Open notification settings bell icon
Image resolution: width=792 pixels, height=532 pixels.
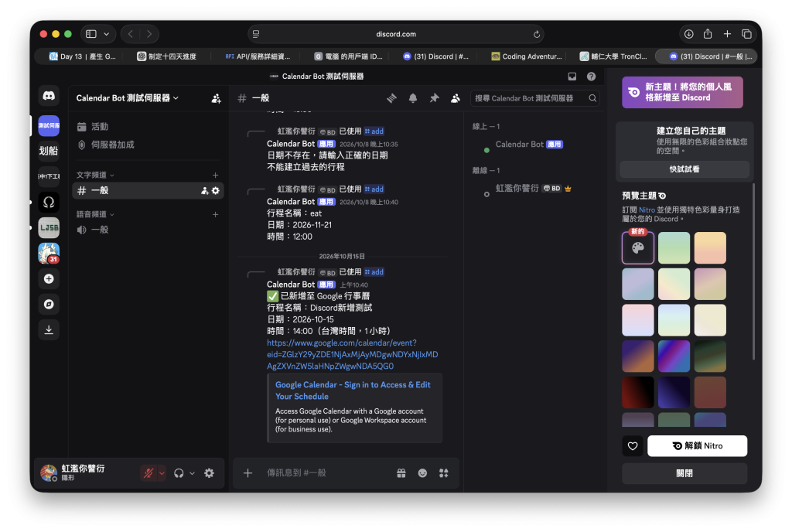(x=413, y=98)
